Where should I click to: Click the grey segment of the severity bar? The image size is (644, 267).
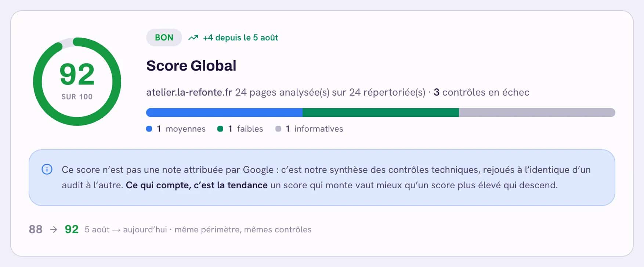537,113
